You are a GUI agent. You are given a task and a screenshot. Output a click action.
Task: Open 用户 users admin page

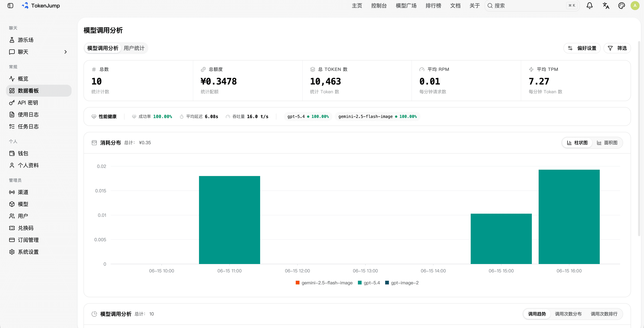(39, 216)
